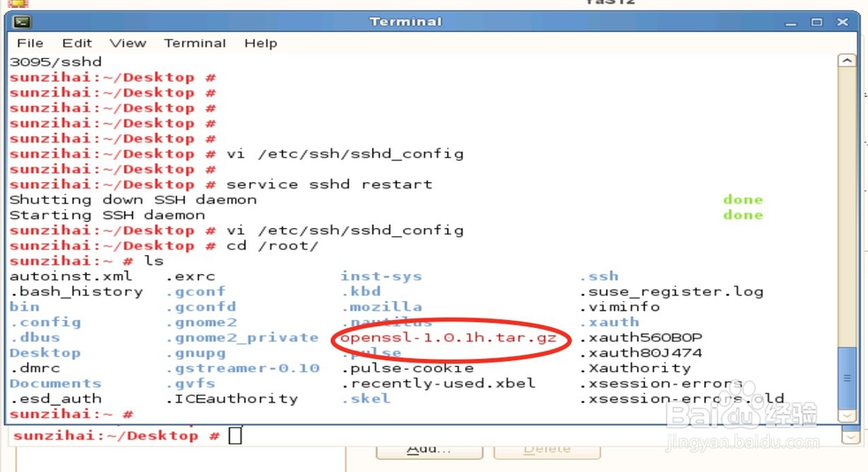Click the scroll down arrow of the lower terminal
868x472 pixels.
point(850,437)
